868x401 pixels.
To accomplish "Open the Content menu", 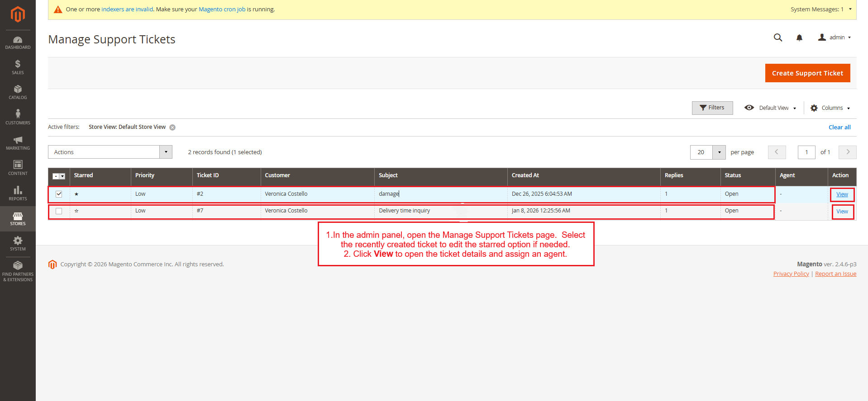I will tap(18, 168).
